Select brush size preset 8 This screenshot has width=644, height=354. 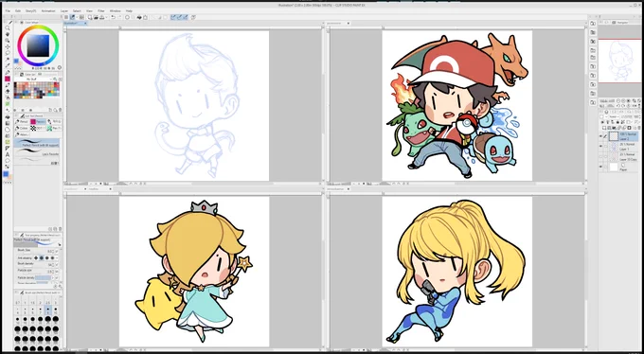coord(47,310)
